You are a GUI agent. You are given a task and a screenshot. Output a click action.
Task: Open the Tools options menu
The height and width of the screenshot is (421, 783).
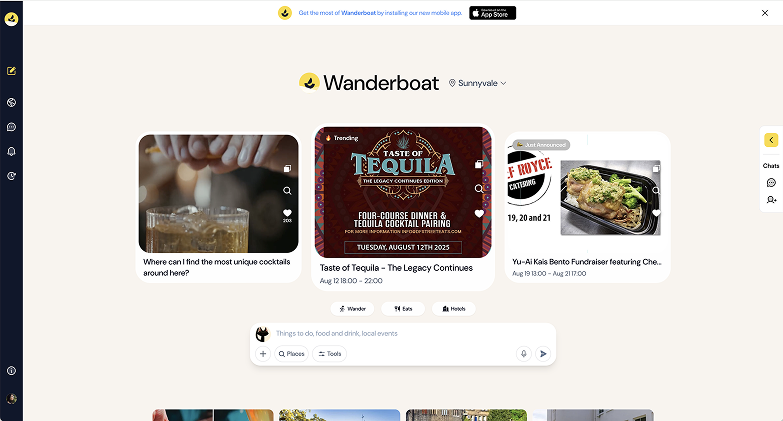point(330,354)
